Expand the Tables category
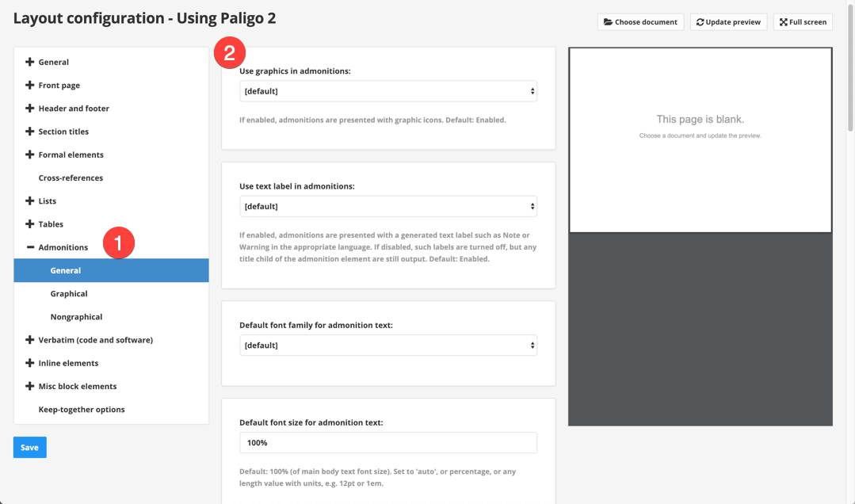The image size is (855, 504). (51, 224)
